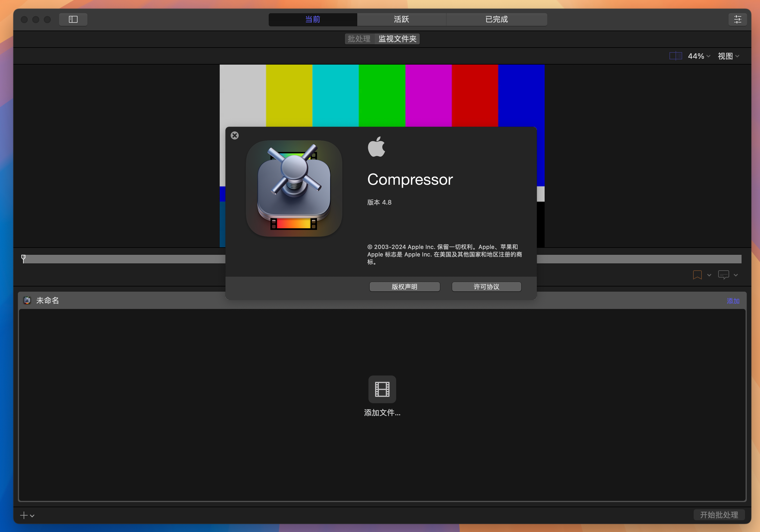The height and width of the screenshot is (532, 760).
Task: Expand the 44% zoom dropdown
Action: [699, 56]
